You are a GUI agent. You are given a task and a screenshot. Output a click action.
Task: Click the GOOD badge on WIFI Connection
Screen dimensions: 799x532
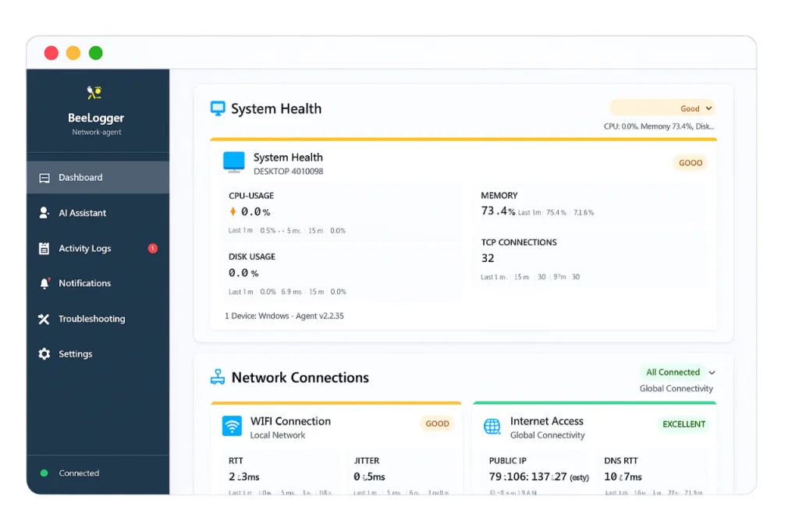point(437,424)
